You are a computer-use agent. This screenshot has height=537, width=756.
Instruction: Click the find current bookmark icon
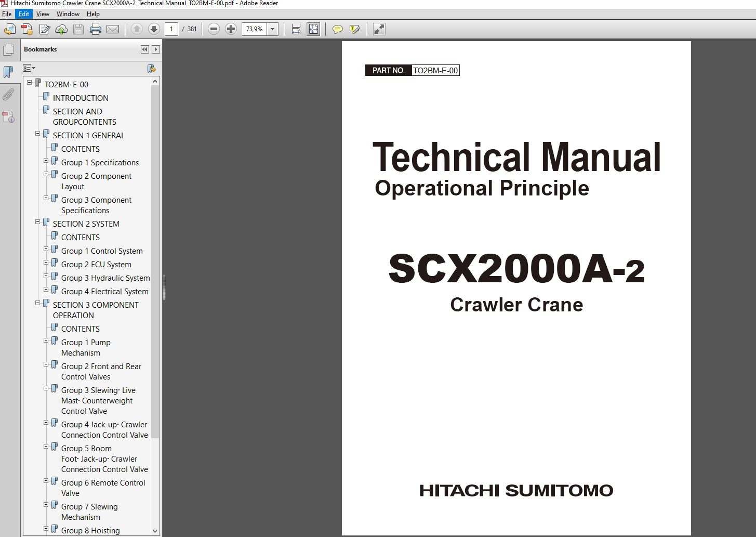[151, 68]
